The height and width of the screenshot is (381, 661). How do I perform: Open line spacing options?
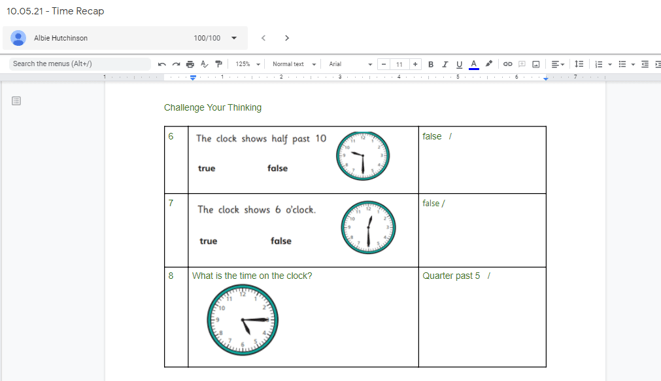click(579, 64)
